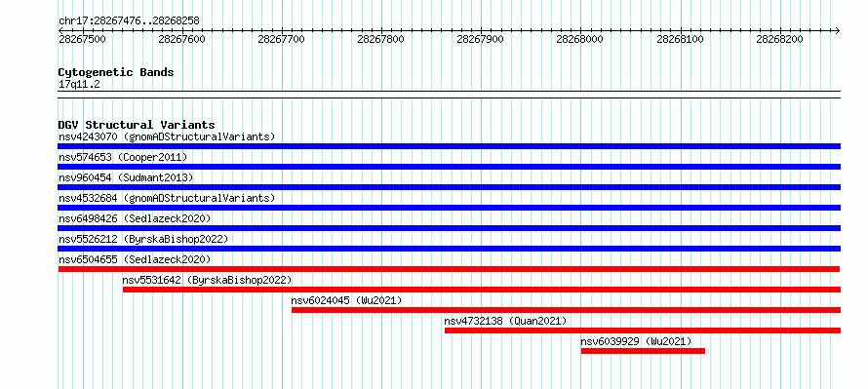Viewport: 868px width, 389px height.
Task: Click the red bar under nsv4732138
Action: click(643, 331)
